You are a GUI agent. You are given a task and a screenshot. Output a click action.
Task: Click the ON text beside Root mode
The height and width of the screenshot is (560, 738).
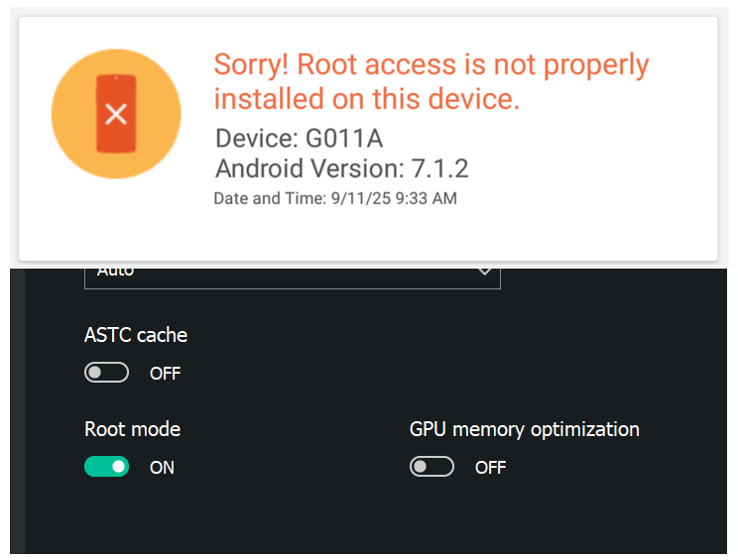162,468
